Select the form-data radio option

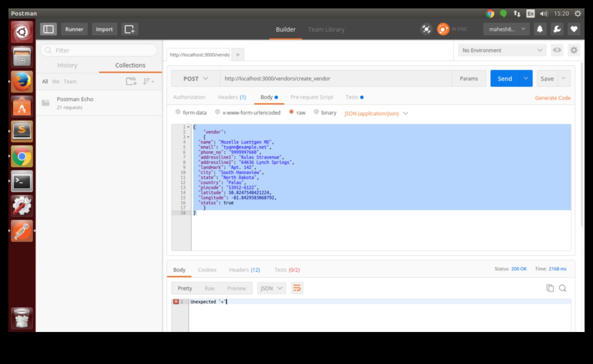178,112
